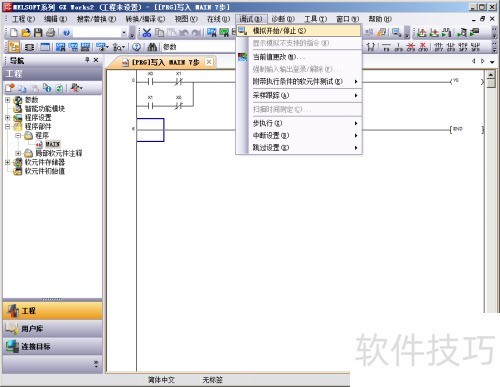The image size is (500, 387).
Task: Print using the printer toolbar icon
Action: (50, 33)
